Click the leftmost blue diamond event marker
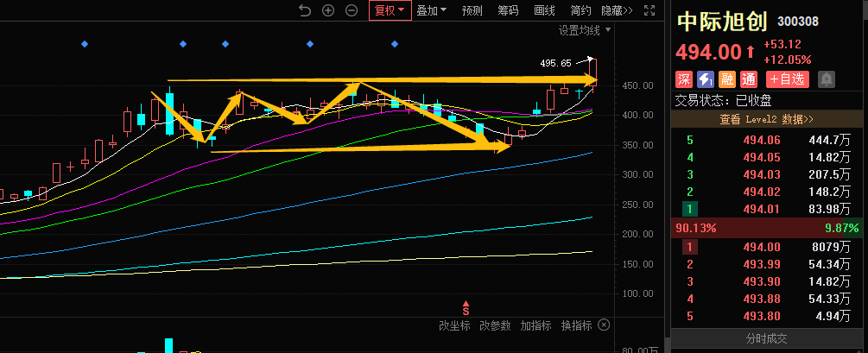Image resolution: width=868 pixels, height=353 pixels. [x=85, y=44]
